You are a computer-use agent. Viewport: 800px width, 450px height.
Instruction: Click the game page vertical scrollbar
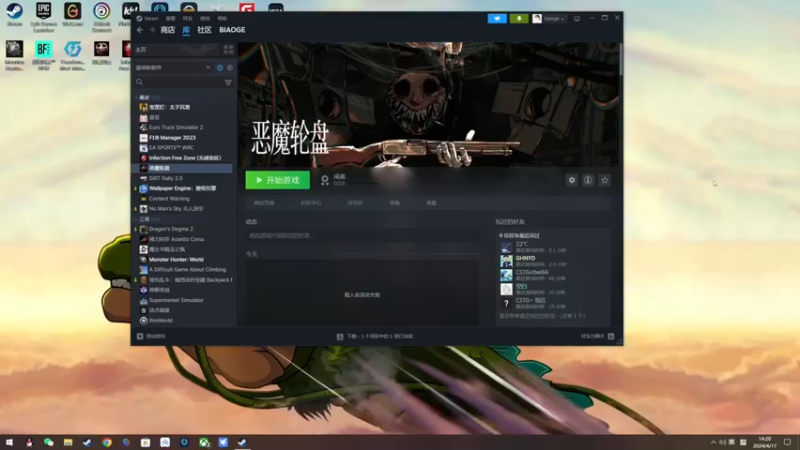click(x=620, y=60)
